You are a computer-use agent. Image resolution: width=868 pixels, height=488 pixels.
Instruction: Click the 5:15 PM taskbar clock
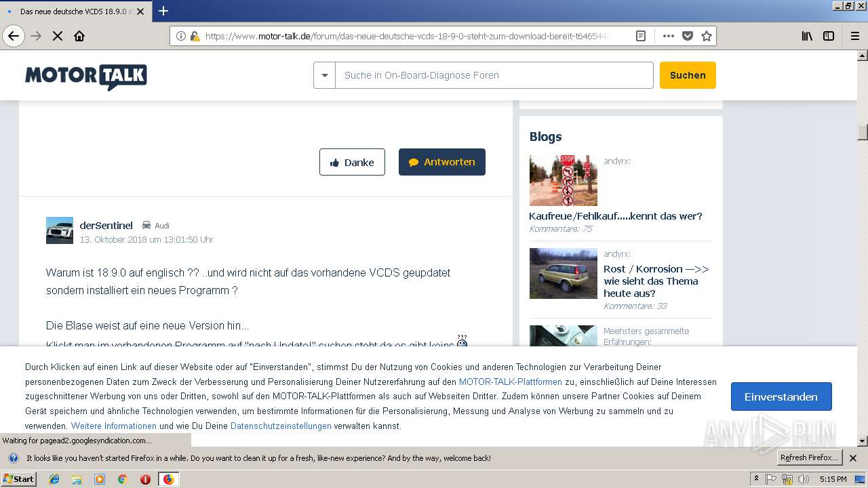click(833, 479)
